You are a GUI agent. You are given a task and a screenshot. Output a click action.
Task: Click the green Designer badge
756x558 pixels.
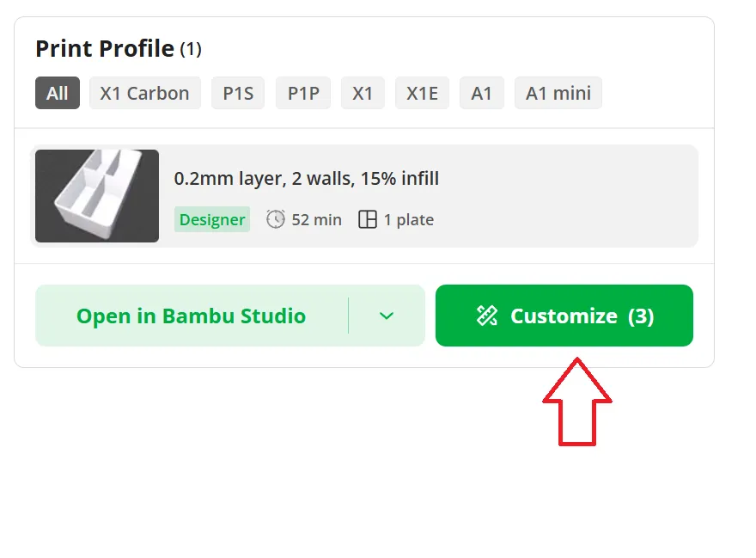tap(212, 219)
